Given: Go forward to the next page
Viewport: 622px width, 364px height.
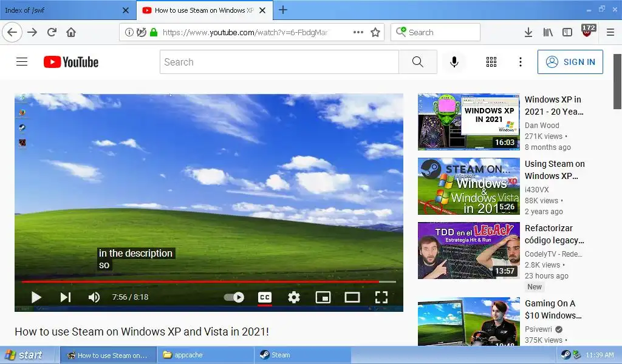Looking at the screenshot, I should click(32, 32).
